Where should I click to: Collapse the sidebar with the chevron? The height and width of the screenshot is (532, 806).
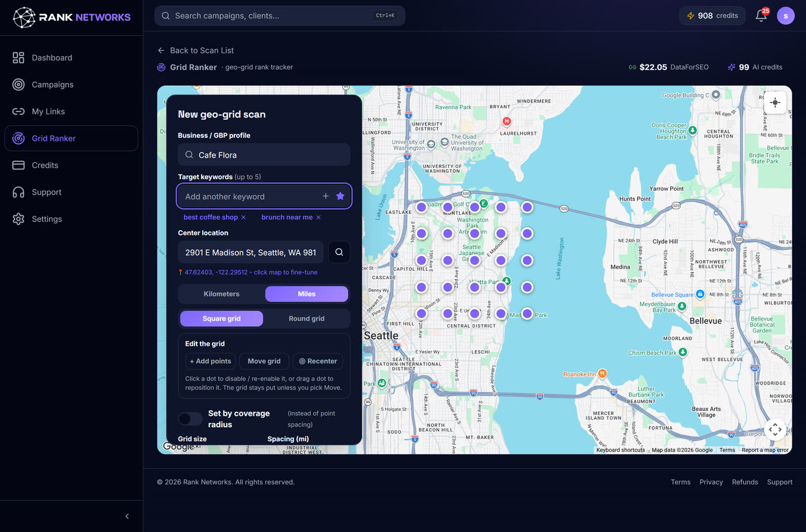(127, 516)
